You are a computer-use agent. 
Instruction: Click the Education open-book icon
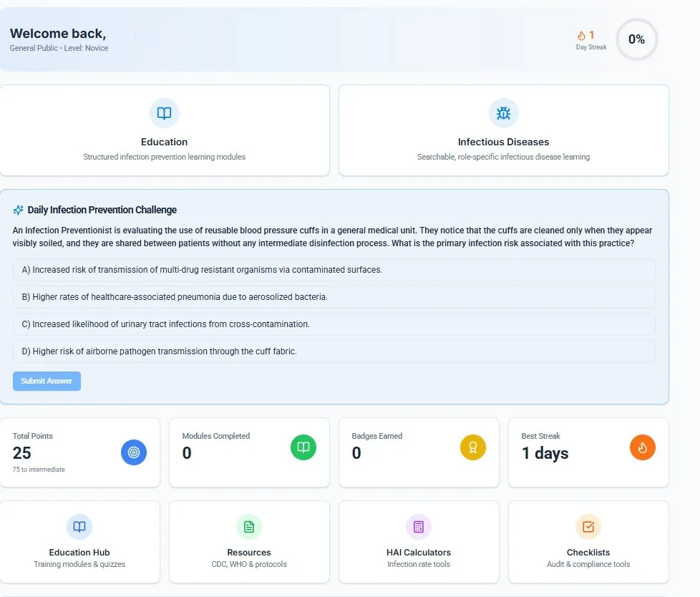pos(165,113)
